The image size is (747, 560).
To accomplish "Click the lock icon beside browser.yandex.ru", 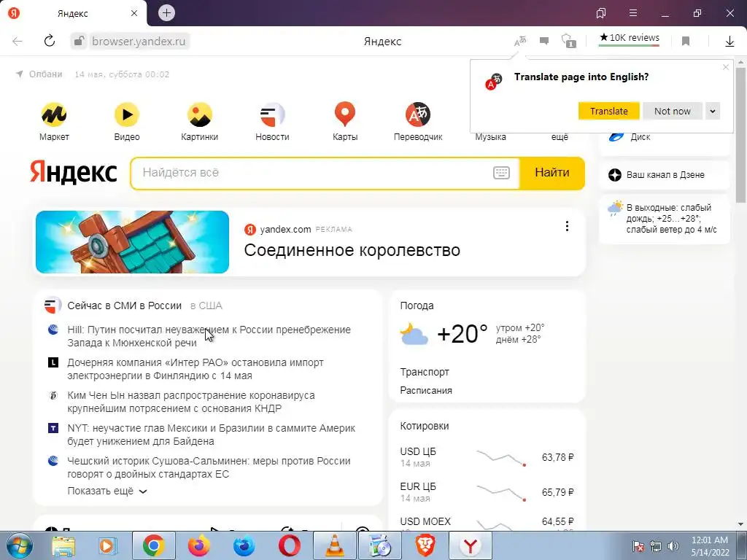I will pyautogui.click(x=79, y=41).
